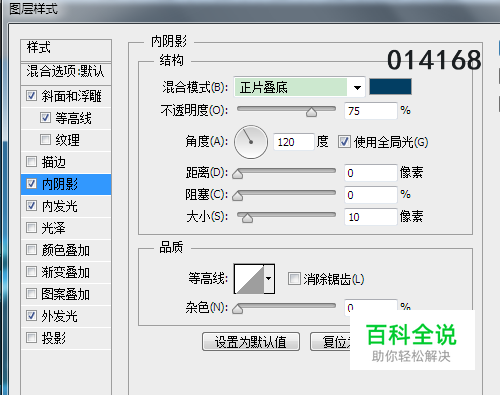Toggle 使用全局光 checkbox
The width and height of the screenshot is (500, 395).
(344, 142)
